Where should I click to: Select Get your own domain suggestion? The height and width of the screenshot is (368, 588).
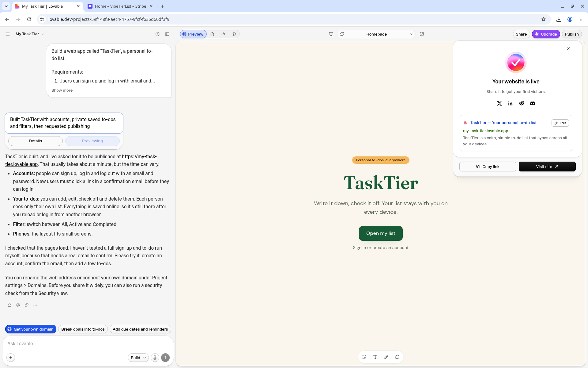[x=31, y=329]
